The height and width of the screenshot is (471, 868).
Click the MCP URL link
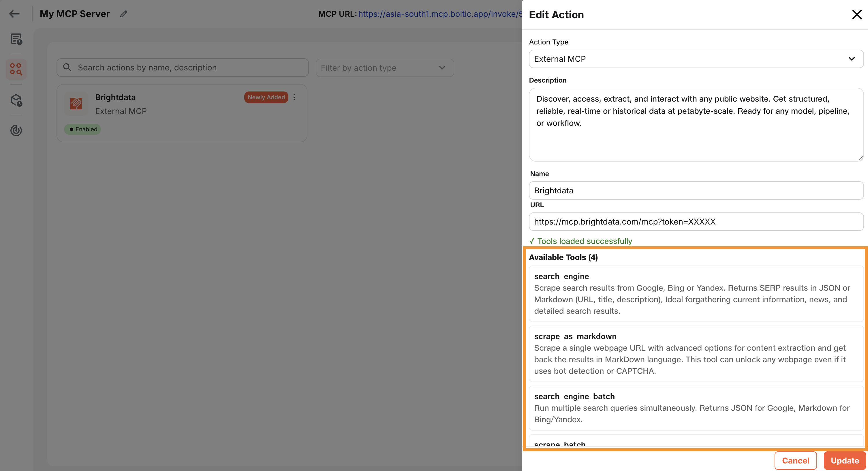coord(439,14)
